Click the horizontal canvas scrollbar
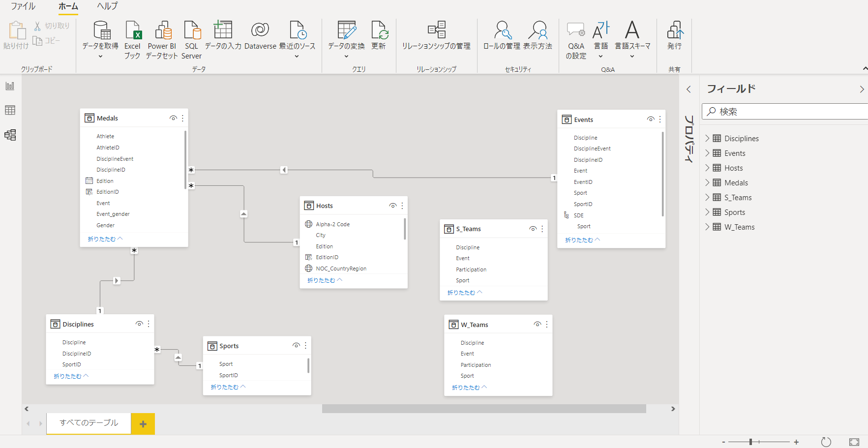Screen dimensions: 868x448 [x=484, y=409]
